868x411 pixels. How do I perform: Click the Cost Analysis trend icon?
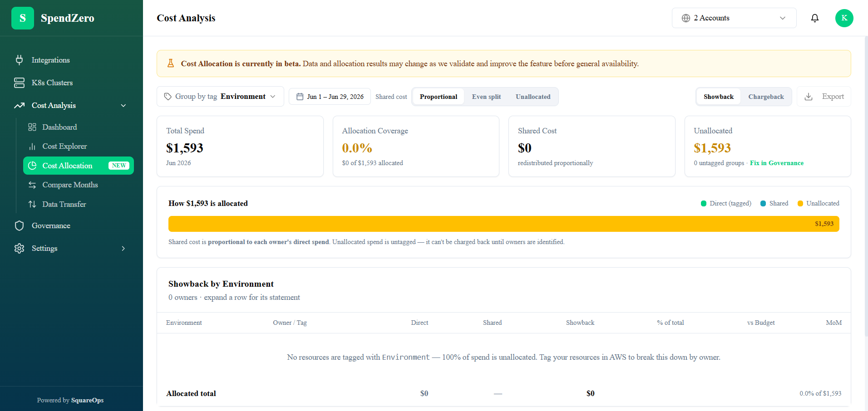(x=19, y=105)
